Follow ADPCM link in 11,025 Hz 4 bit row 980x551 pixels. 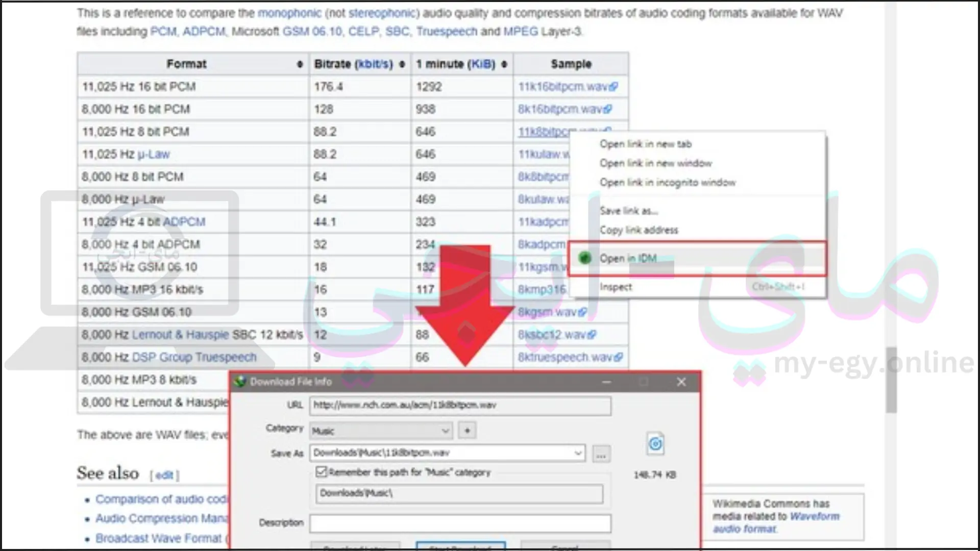(184, 222)
